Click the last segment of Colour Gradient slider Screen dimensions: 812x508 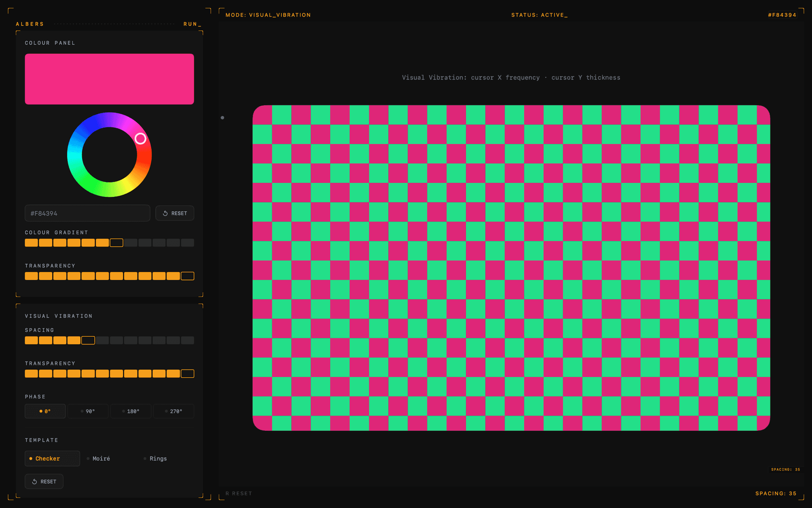tap(187, 243)
